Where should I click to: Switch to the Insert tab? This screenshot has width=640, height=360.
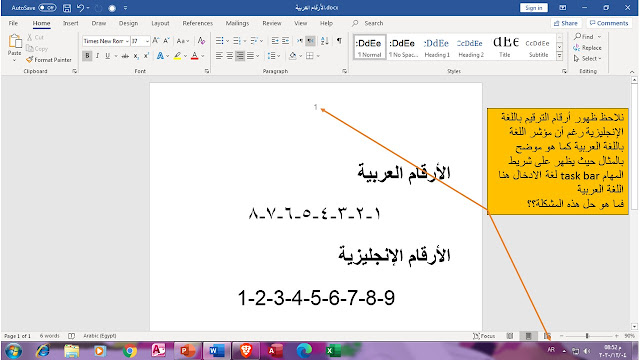click(x=71, y=23)
